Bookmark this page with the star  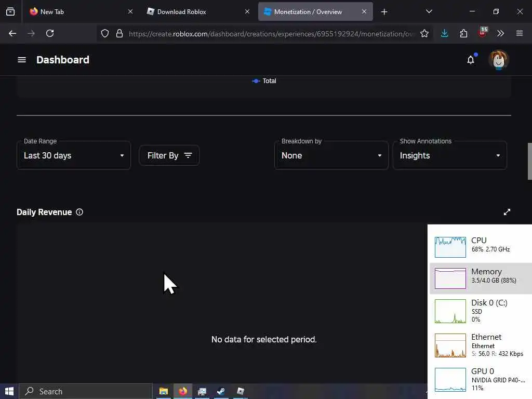pyautogui.click(x=424, y=33)
